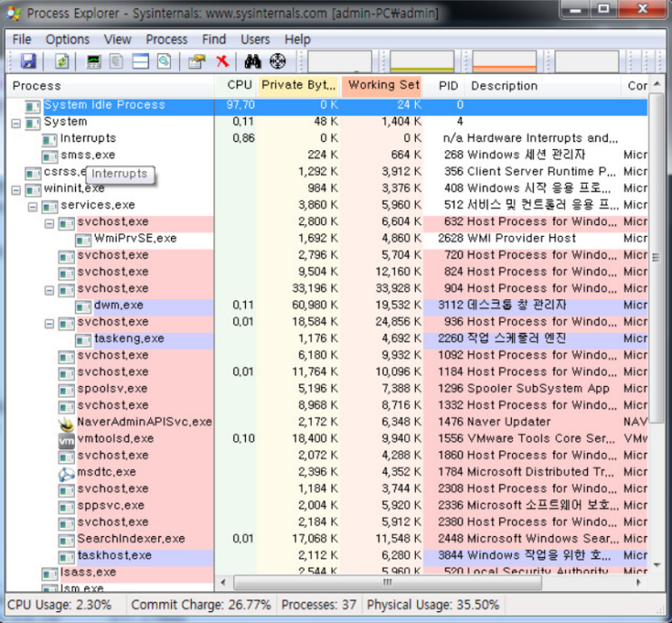This screenshot has width=672, height=623.
Task: Click the taskhost.exe process icon
Action: pyautogui.click(x=66, y=557)
